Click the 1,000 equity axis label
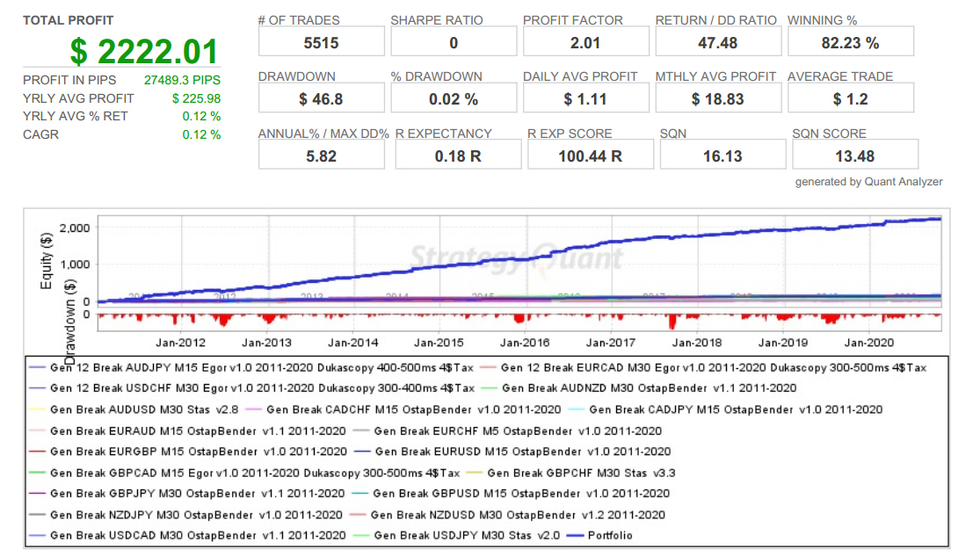Screen dimensions: 980x557 [75, 264]
